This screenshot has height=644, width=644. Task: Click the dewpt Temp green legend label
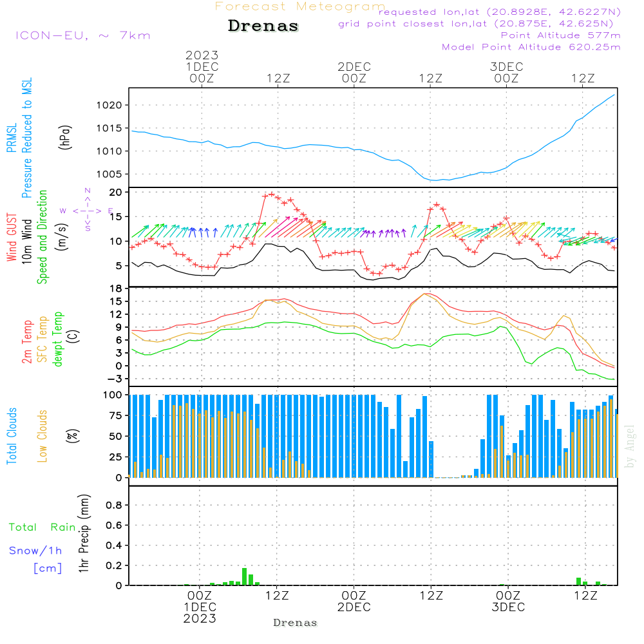pyautogui.click(x=57, y=339)
